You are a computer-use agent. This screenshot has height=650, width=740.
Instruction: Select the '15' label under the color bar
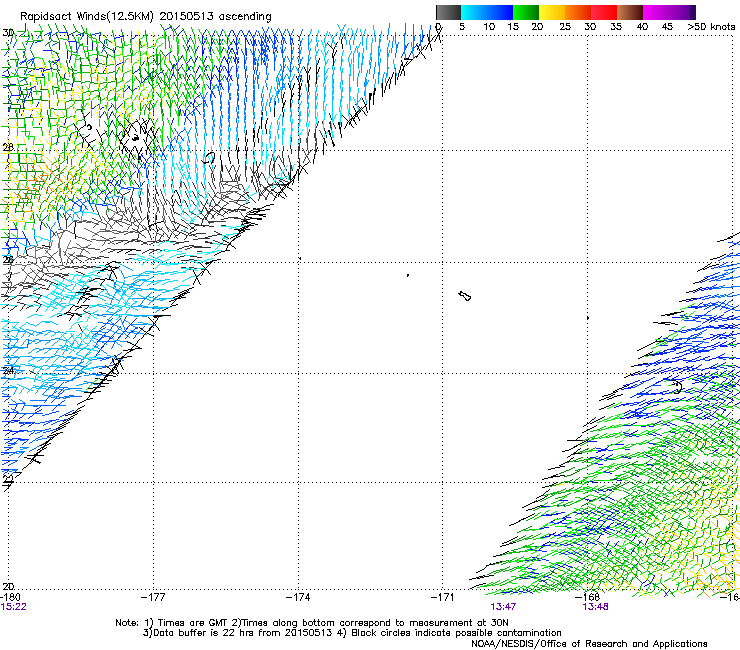(513, 27)
